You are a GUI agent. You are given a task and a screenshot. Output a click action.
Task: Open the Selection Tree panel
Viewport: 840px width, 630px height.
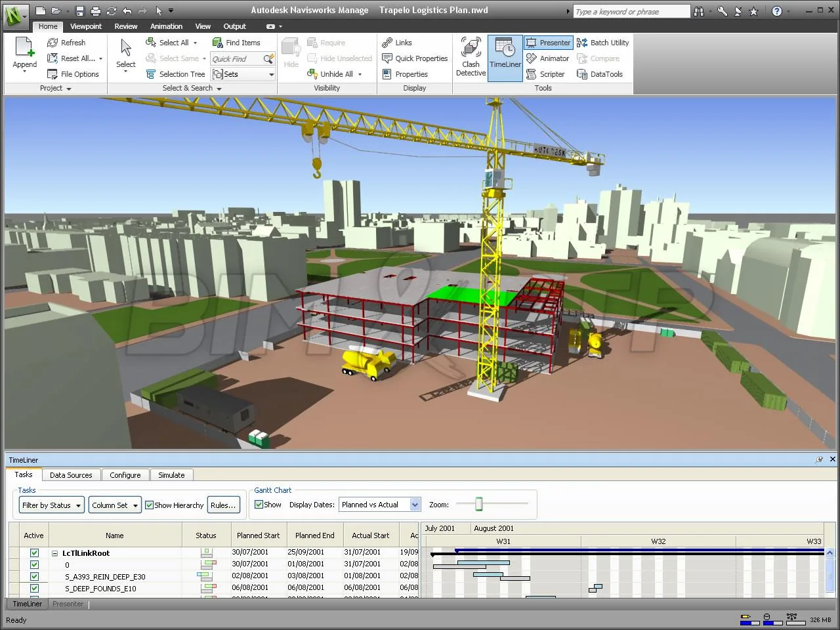coord(175,74)
